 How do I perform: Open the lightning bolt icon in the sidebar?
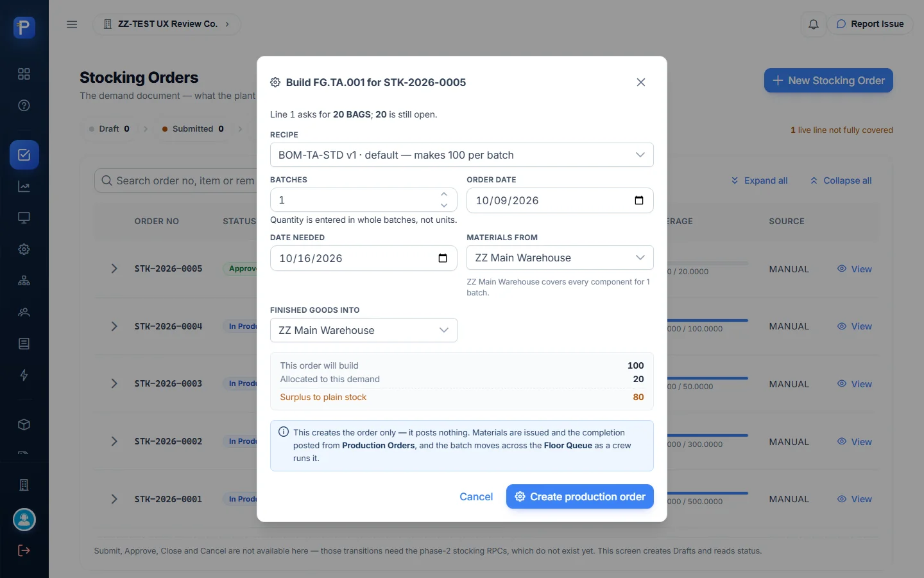tap(24, 375)
